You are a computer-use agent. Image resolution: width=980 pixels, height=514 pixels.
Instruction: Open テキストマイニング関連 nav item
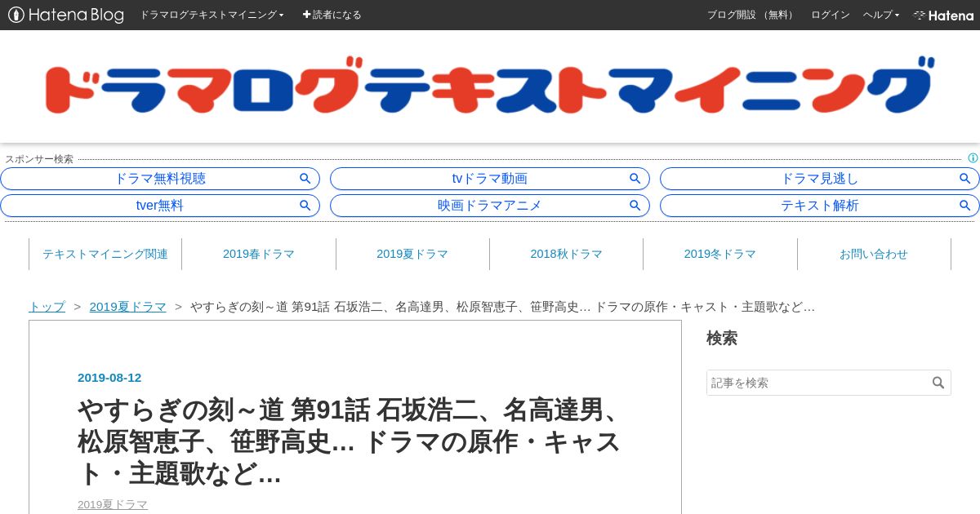click(105, 254)
